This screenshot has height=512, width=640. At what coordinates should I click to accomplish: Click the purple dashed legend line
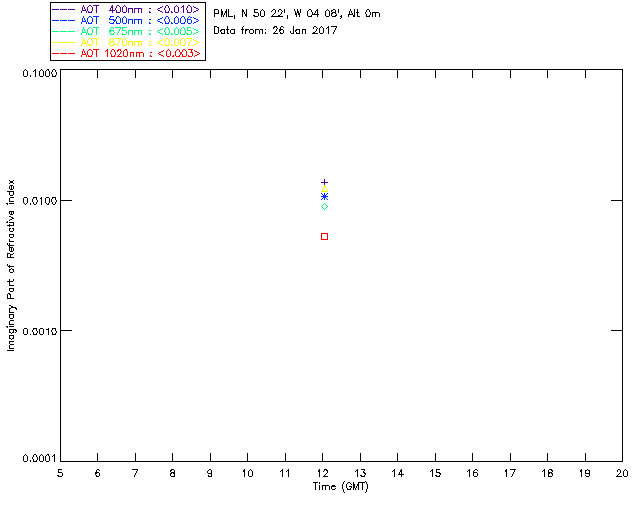click(x=64, y=9)
